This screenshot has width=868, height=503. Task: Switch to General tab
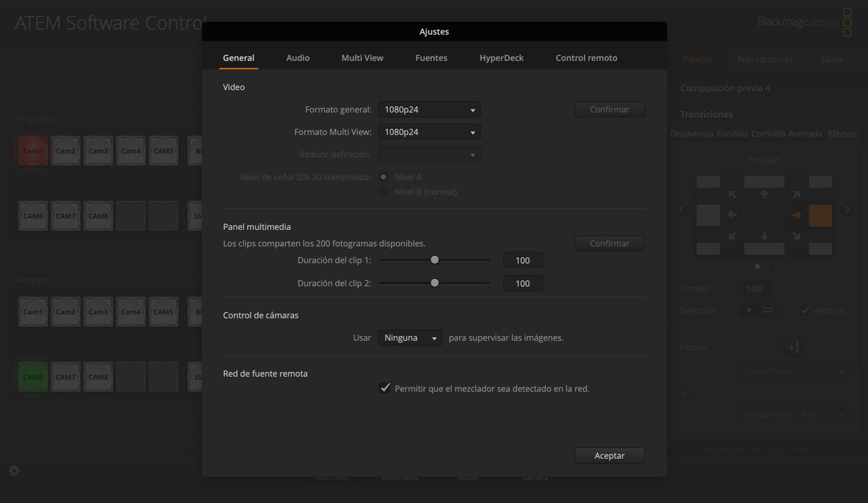(x=239, y=58)
